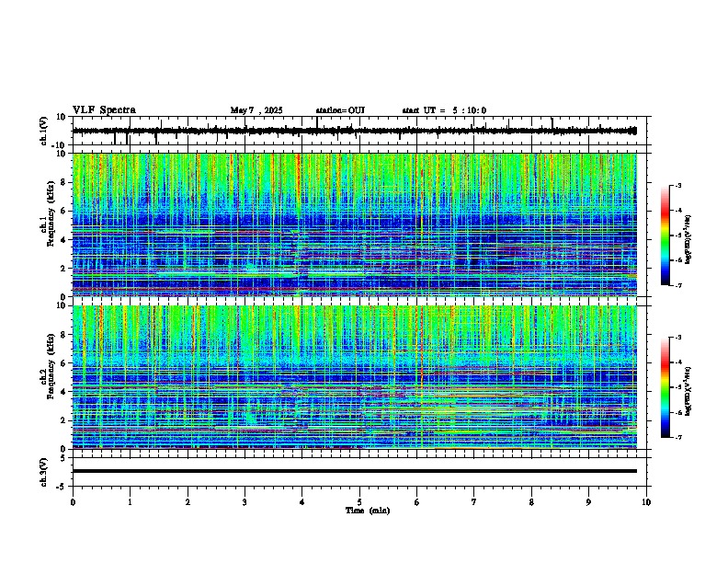Click the 'start UT = 5:10:0' text
Screen dimensions: 728x563
(x=444, y=110)
